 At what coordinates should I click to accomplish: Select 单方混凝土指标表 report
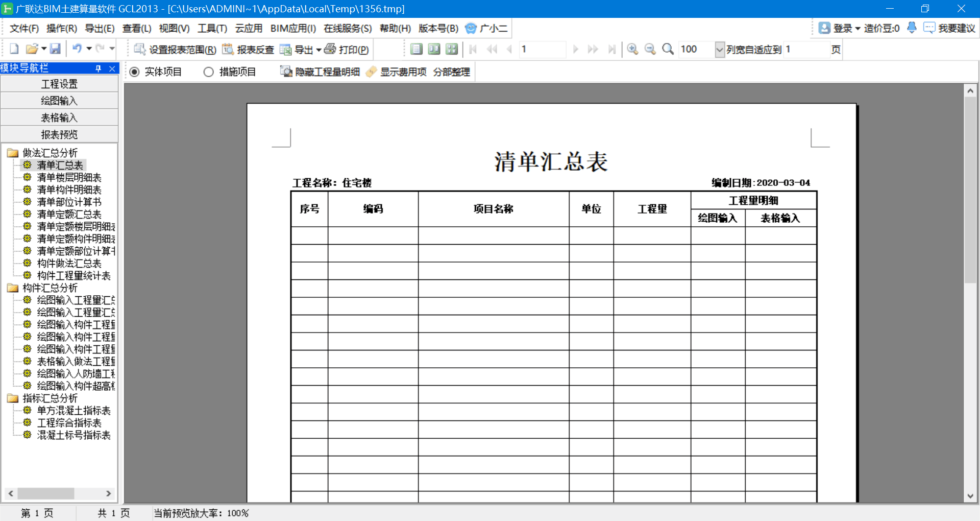tap(74, 410)
